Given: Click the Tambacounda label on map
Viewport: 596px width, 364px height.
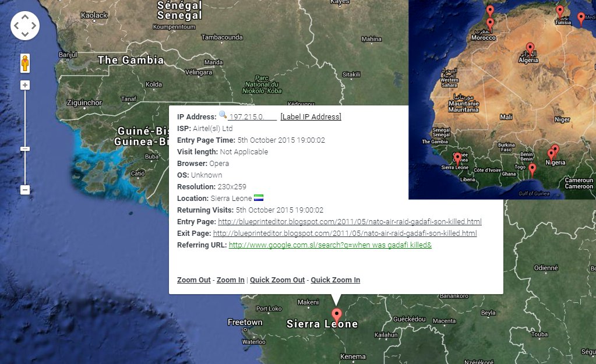Looking at the screenshot, I should click(222, 37).
